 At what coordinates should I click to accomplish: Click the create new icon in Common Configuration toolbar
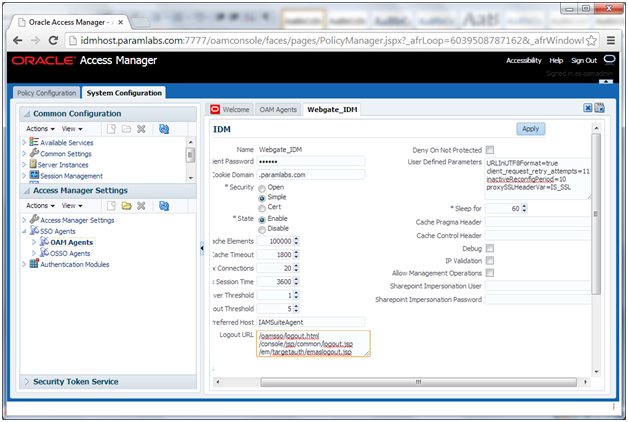click(x=111, y=129)
